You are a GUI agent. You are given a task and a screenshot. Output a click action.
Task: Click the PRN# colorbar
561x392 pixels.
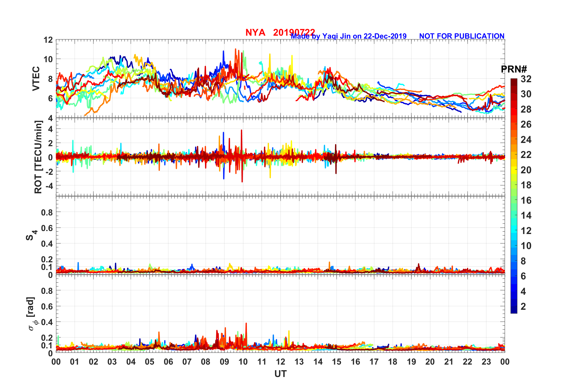(514, 196)
